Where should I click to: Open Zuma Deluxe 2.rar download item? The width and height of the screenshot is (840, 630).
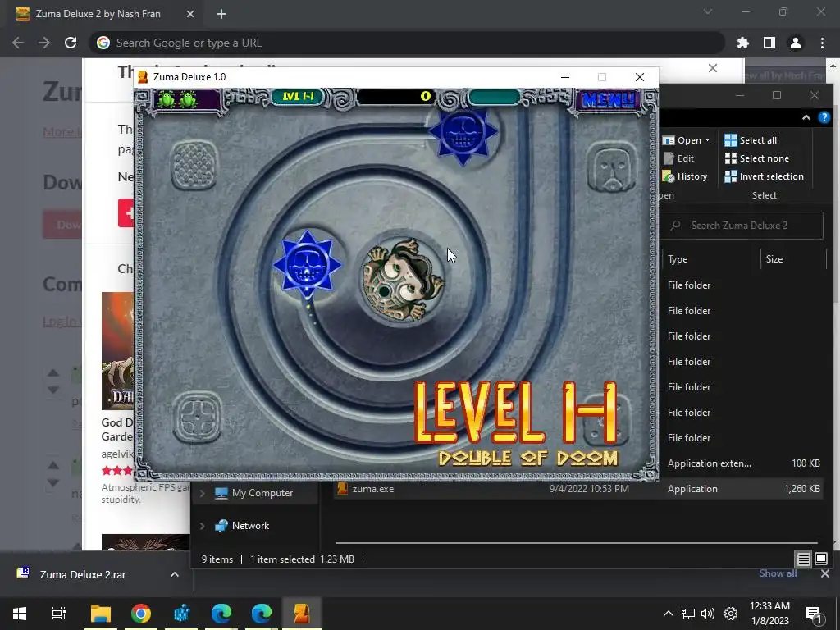[x=83, y=575]
